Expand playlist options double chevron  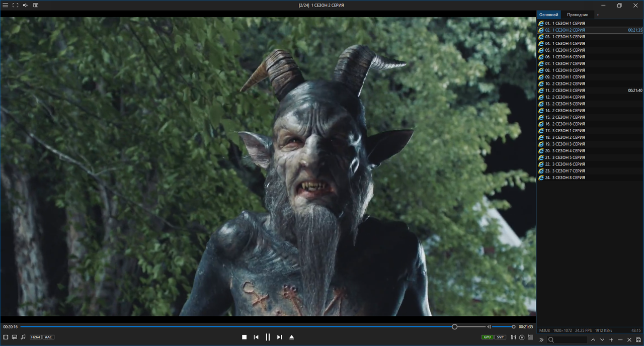point(541,340)
